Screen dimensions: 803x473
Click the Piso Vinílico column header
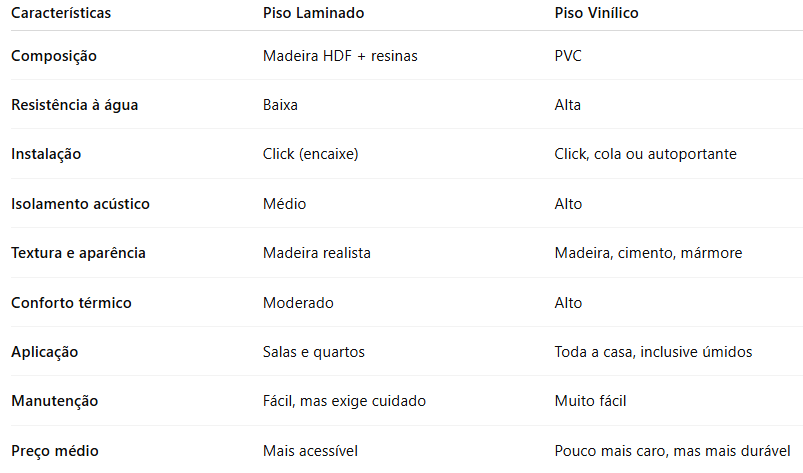pyautogui.click(x=596, y=13)
